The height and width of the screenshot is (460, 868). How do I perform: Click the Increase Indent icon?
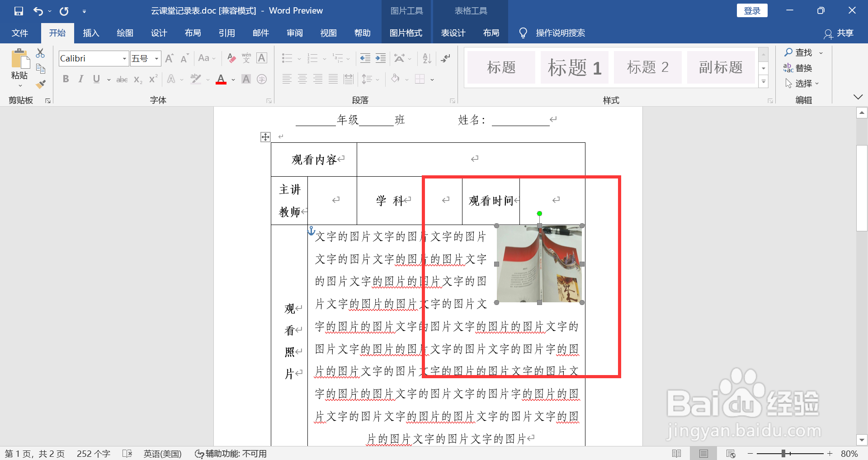[x=380, y=58]
